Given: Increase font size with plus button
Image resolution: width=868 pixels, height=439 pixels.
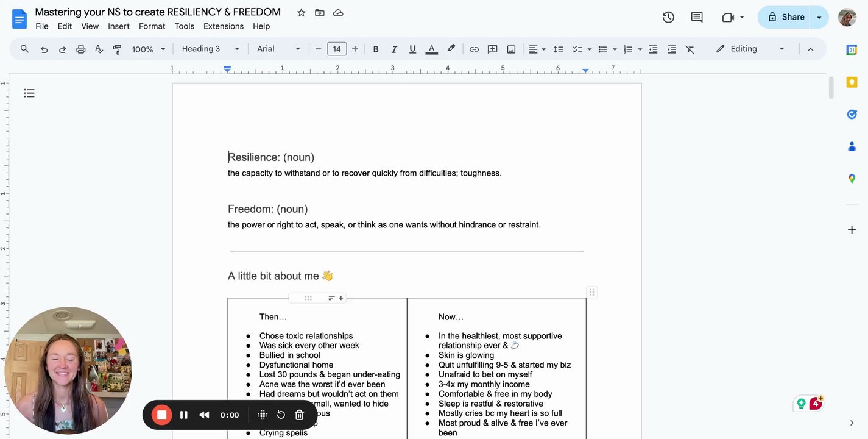Looking at the screenshot, I should [355, 49].
